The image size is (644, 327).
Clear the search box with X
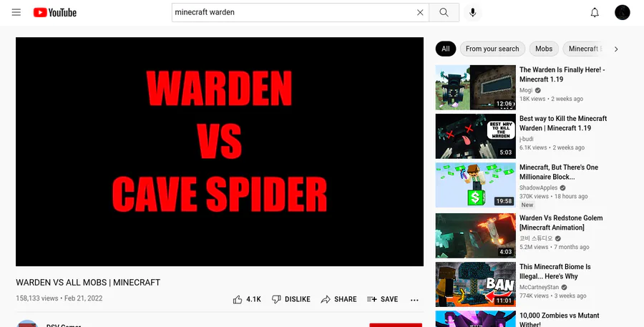[420, 12]
